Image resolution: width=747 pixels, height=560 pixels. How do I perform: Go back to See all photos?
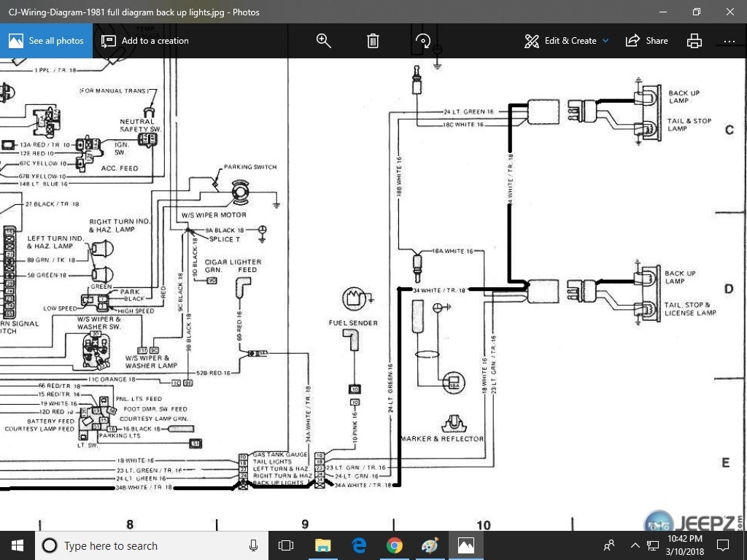tap(47, 41)
